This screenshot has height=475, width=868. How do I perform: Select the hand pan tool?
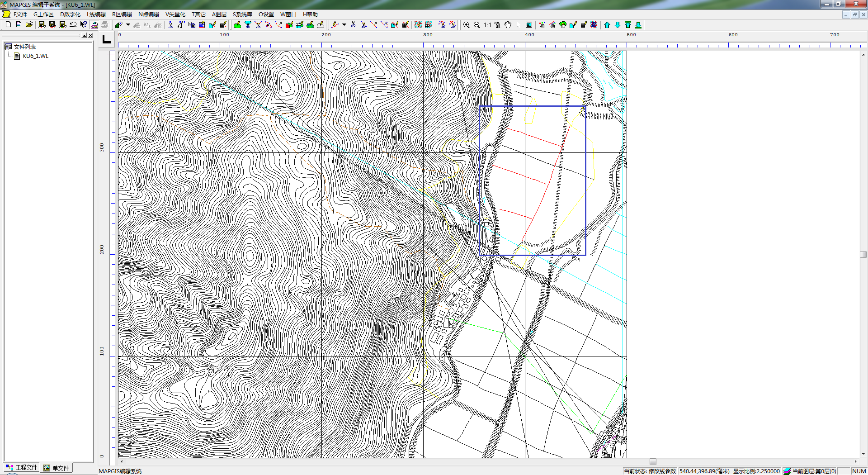point(508,25)
